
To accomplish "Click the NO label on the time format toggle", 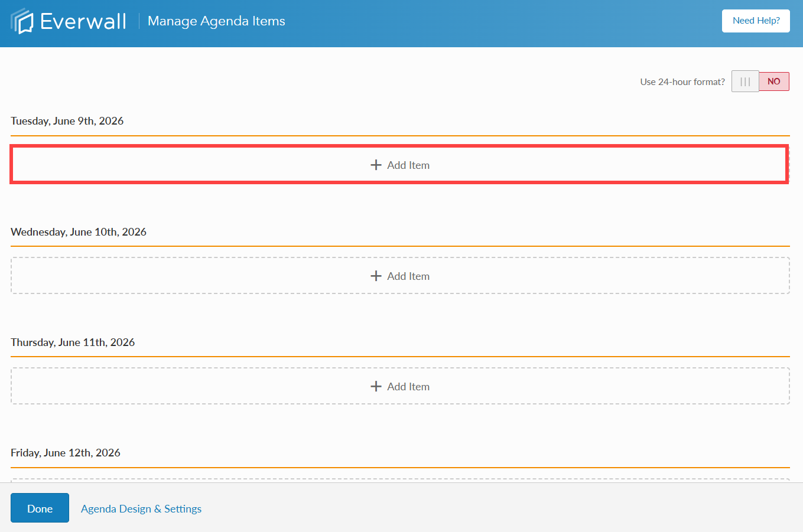I will point(774,81).
